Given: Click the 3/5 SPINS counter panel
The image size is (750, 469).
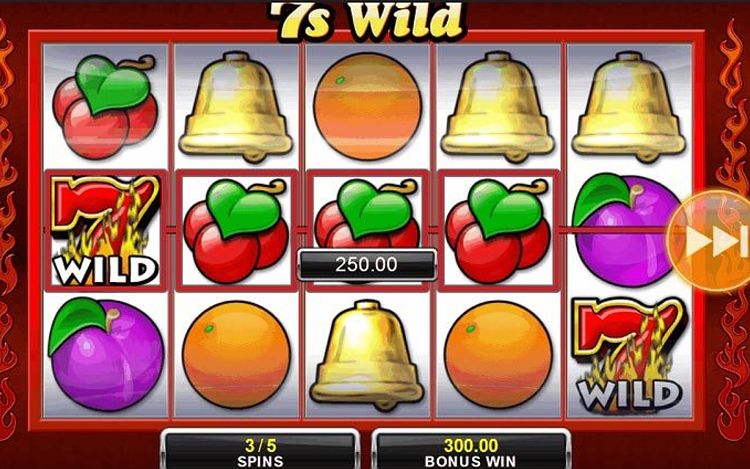Looking at the screenshot, I should click(x=261, y=451).
